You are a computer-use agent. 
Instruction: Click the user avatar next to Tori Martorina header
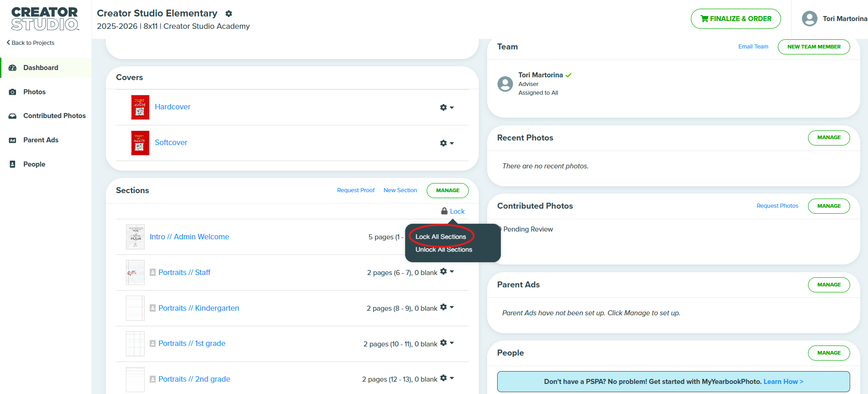click(x=809, y=19)
